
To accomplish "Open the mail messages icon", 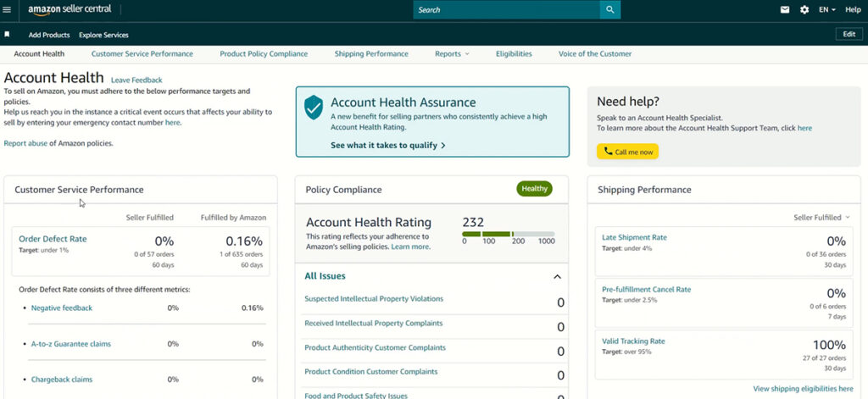I will point(784,10).
